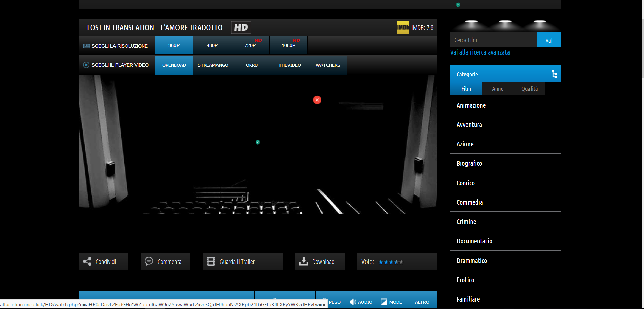Viewport: 644px width, 309px height.
Task: Click the speaker icon in the AUDIO tab
Action: (353, 302)
